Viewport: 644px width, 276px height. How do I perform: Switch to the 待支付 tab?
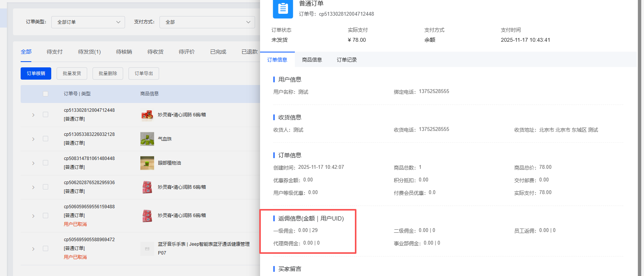point(55,52)
